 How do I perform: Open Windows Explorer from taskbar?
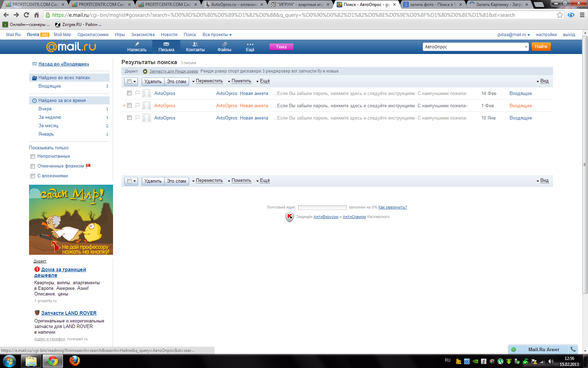point(31,361)
